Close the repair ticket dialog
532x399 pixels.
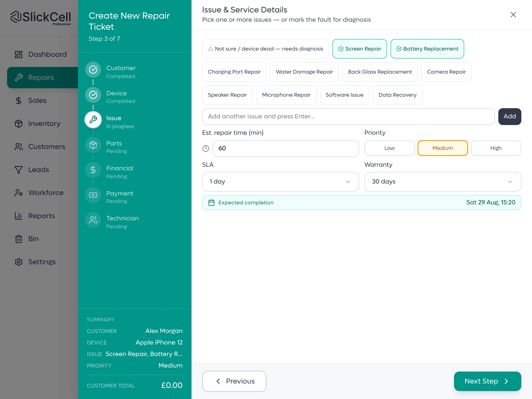click(x=513, y=15)
